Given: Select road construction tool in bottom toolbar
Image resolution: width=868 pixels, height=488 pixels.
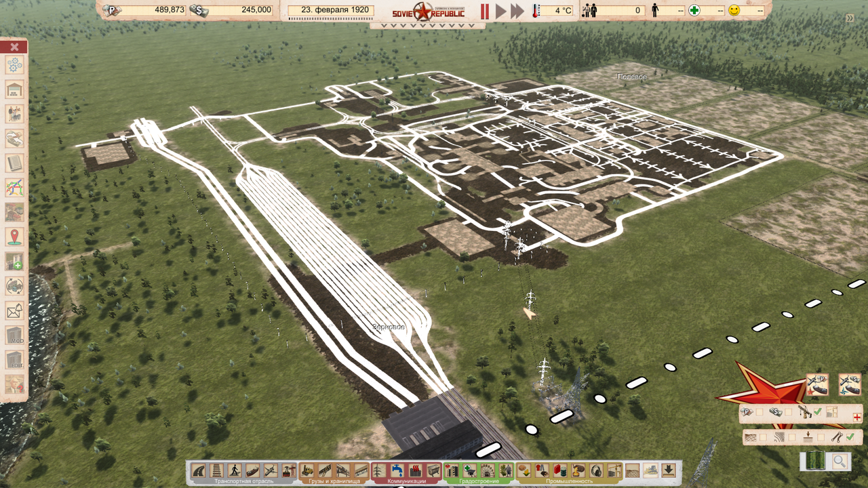Looking at the screenshot, I should tap(199, 470).
